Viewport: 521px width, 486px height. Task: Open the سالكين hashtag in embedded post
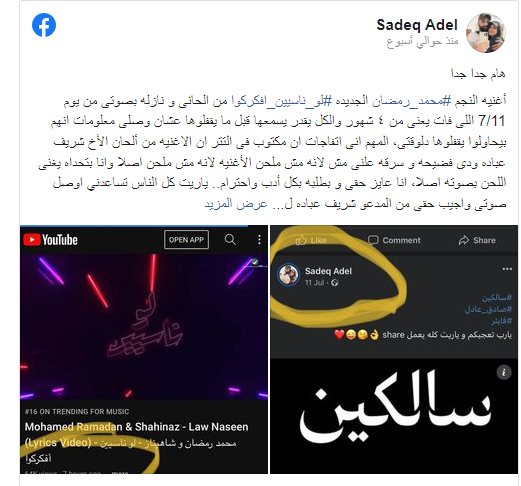click(x=497, y=297)
